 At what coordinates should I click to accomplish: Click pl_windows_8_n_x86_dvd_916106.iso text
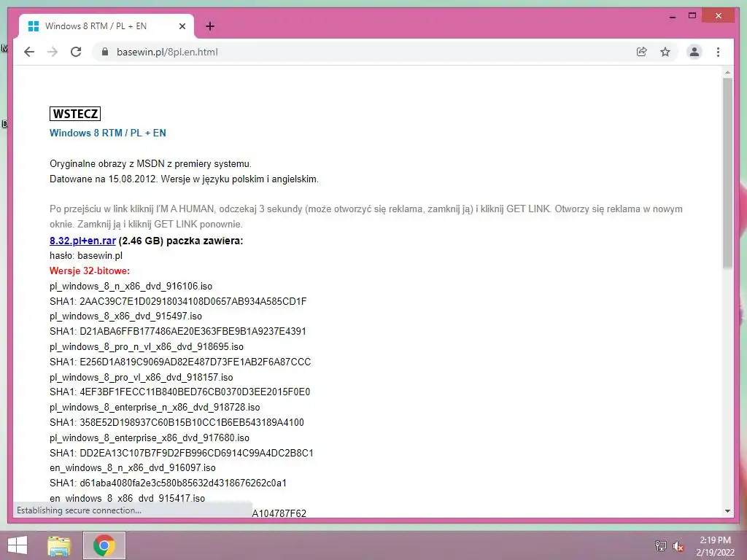(x=131, y=286)
